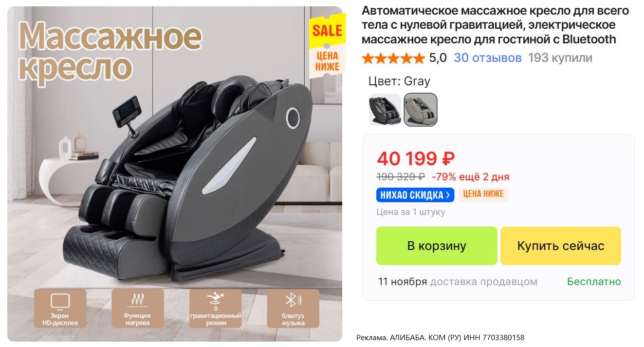Click the 193 купили count
Screen dimensions: 644x347
pyautogui.click(x=560, y=58)
